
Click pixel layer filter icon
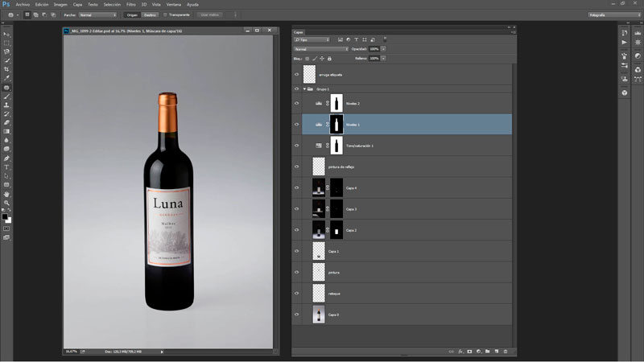point(340,39)
